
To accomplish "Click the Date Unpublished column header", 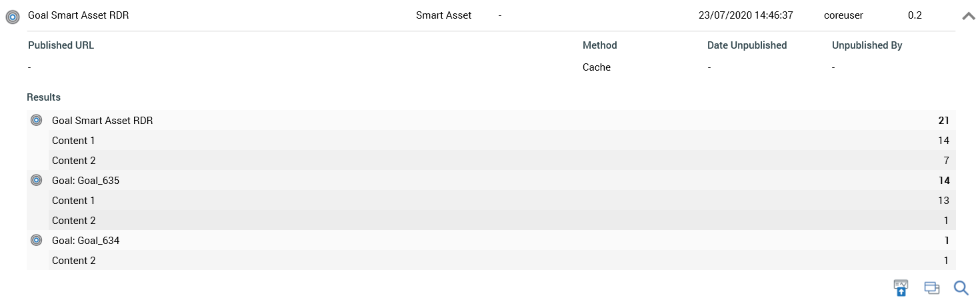I will 747,45.
